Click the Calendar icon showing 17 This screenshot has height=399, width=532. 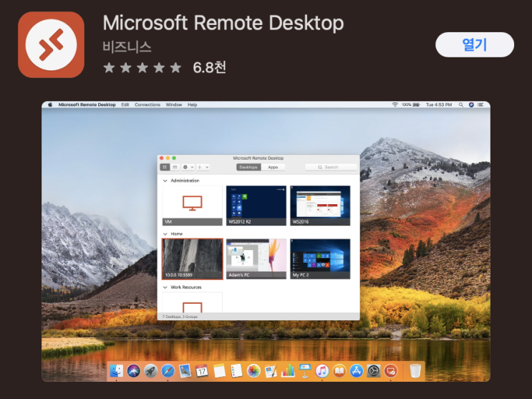point(202,371)
